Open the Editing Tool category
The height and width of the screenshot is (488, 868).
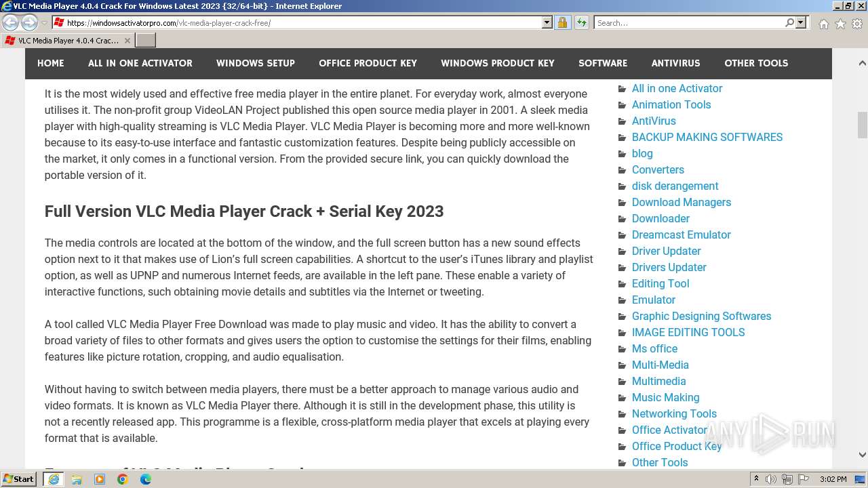point(660,283)
